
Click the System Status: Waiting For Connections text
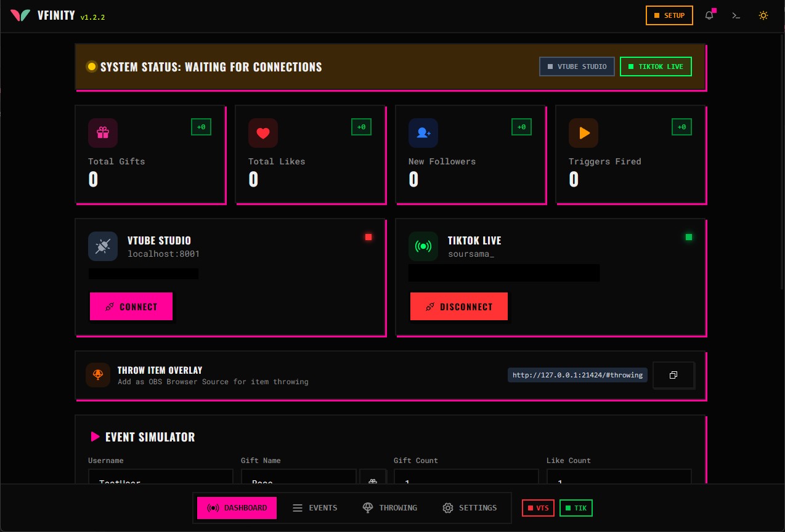click(x=211, y=66)
